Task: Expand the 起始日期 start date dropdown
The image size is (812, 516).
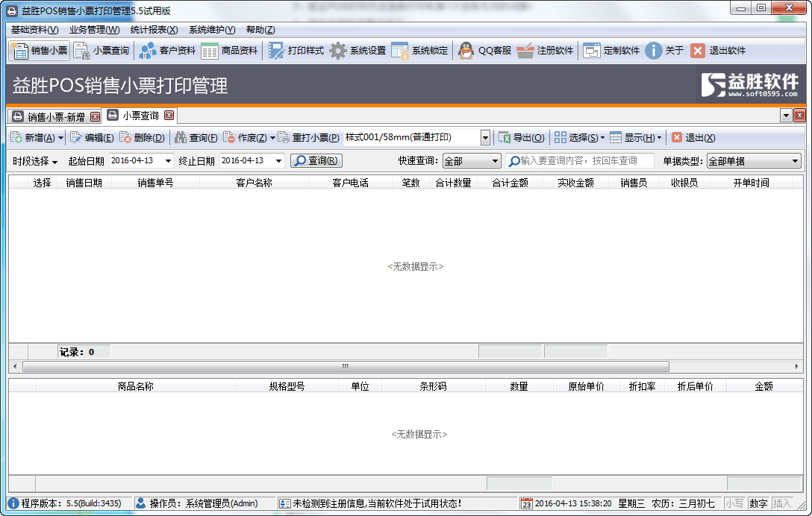Action: click(168, 161)
